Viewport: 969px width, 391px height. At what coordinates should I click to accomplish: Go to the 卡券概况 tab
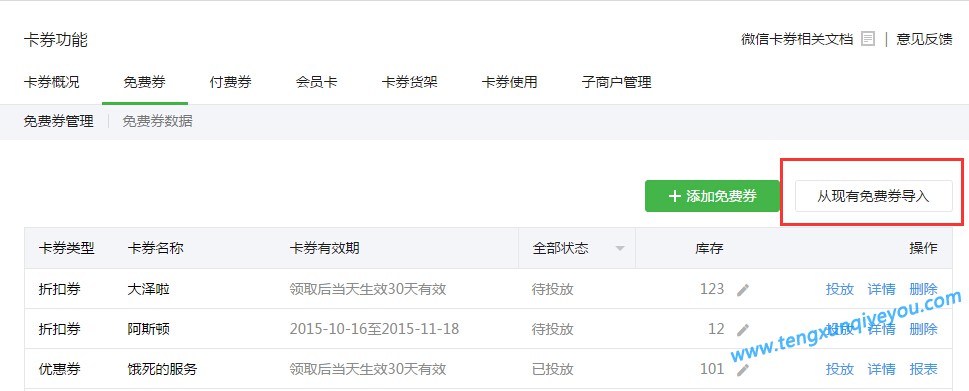(51, 82)
